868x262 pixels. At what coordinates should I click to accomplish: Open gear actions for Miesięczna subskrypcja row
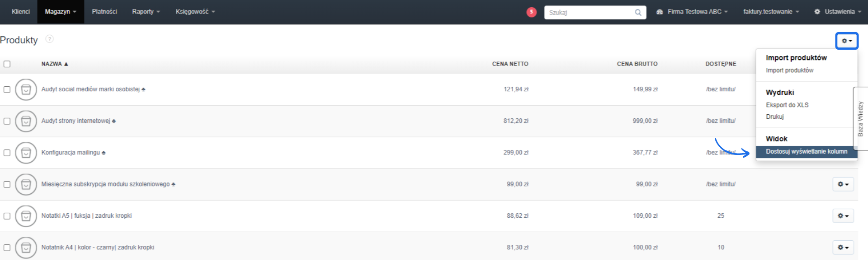pos(843,184)
